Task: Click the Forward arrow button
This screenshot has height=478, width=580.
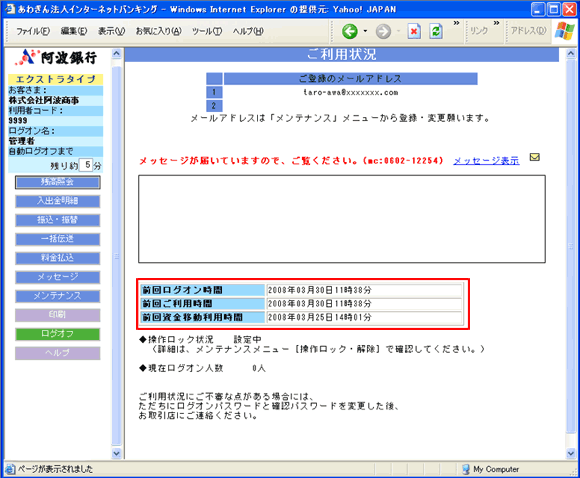Action: 383,31
